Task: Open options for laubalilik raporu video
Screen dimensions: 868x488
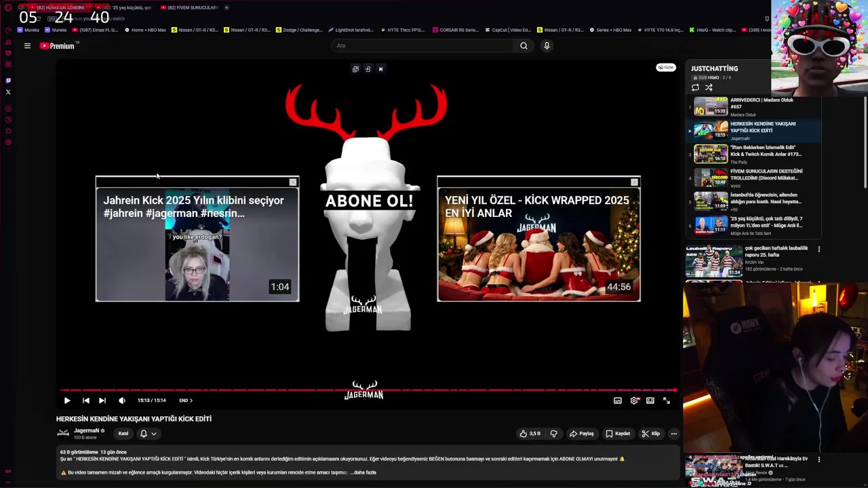Action: (818, 249)
